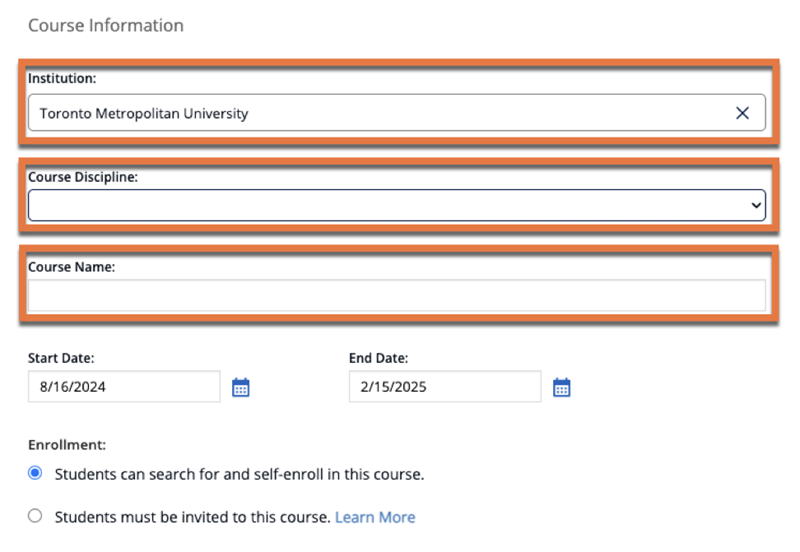Image resolution: width=800 pixels, height=552 pixels.
Task: Click the Course Discipline label text
Action: pos(83,177)
